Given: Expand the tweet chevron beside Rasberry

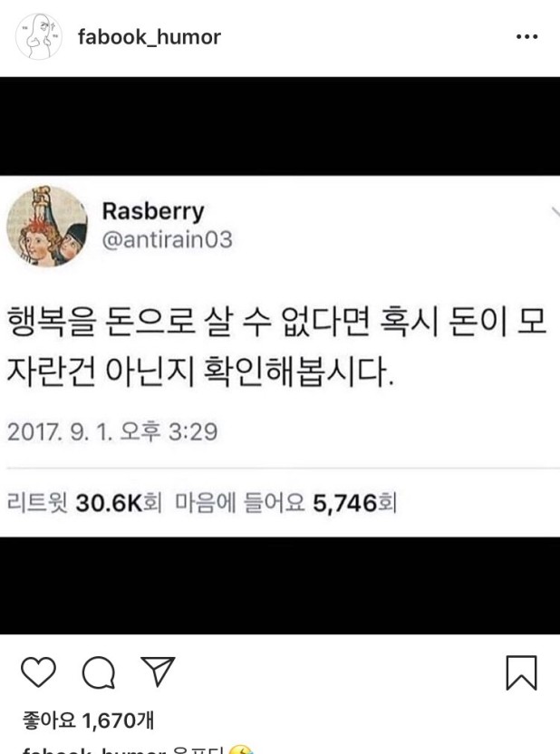Looking at the screenshot, I should click(x=555, y=211).
